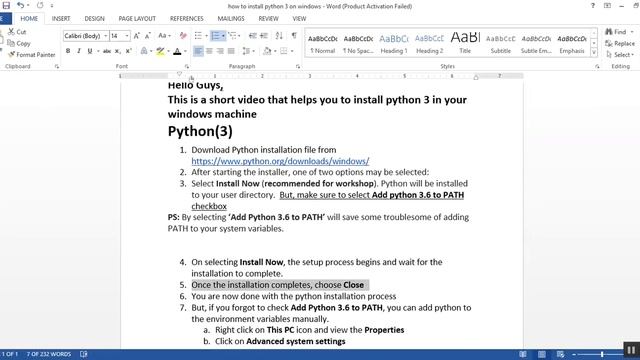Click the Save icon in quick access toolbar

[6, 6]
